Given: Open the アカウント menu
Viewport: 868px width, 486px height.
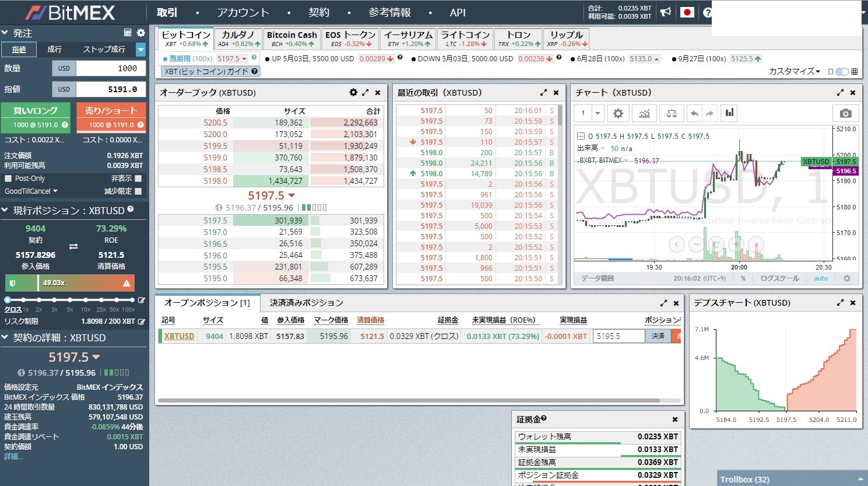Looking at the screenshot, I should click(243, 12).
